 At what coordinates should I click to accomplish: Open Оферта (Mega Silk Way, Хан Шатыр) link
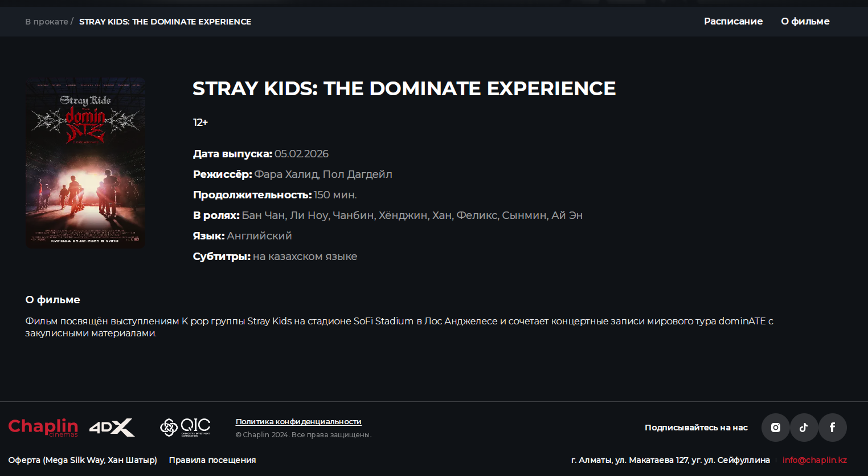83,460
